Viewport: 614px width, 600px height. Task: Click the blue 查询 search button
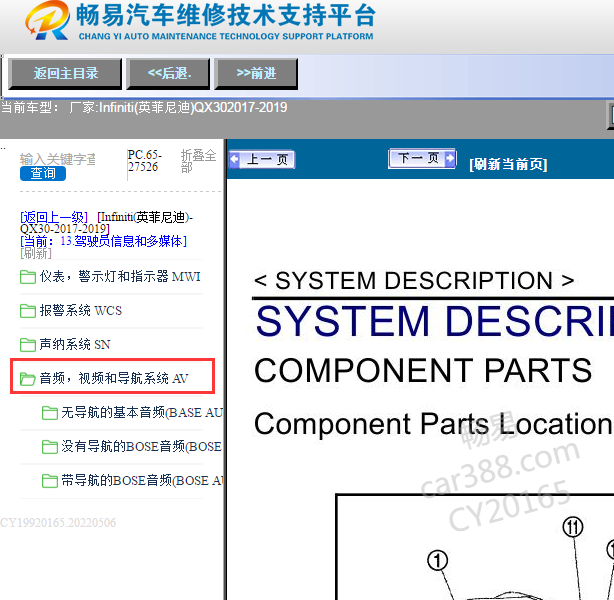[x=43, y=173]
